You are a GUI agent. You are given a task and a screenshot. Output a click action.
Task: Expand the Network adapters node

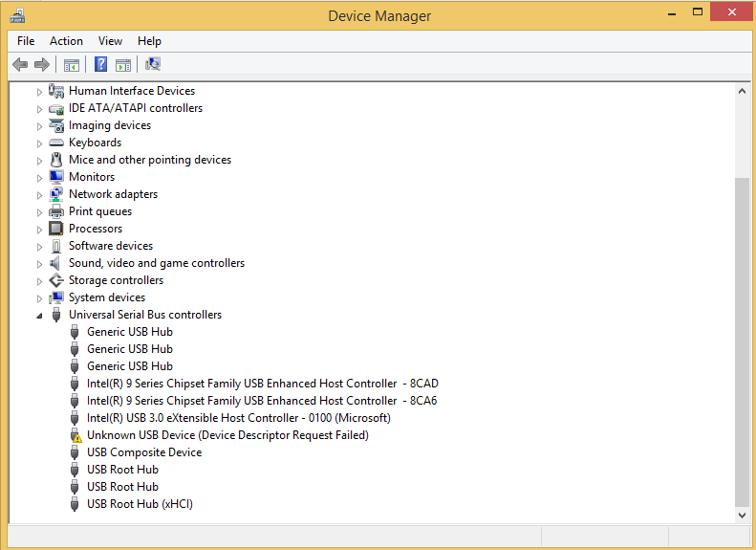(39, 195)
